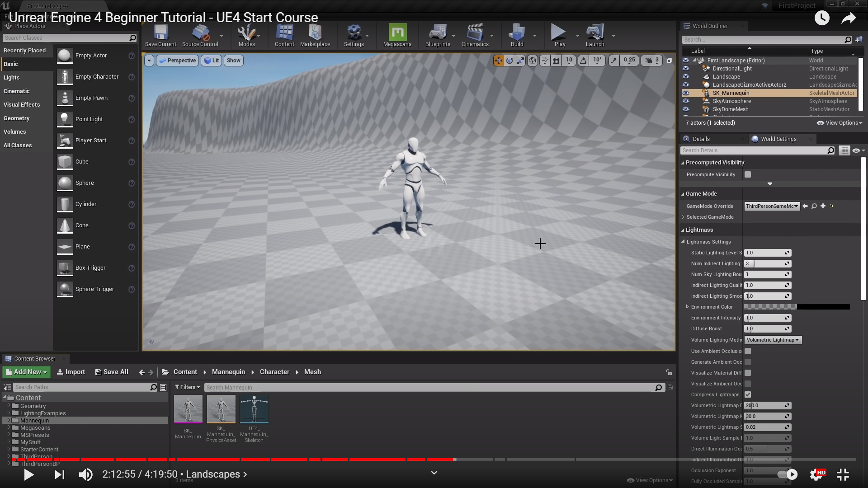Viewport: 868px width, 488px height.
Task: Click Environment Color swatch
Action: 797,307
